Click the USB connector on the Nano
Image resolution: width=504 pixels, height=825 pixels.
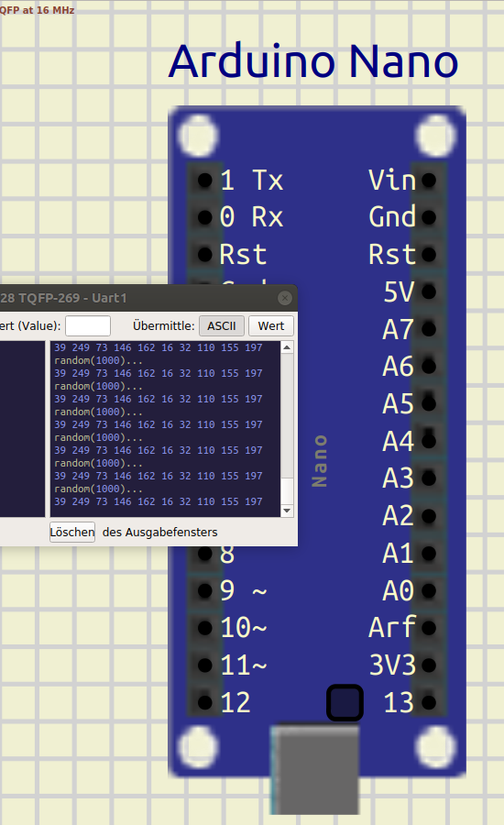[315, 769]
